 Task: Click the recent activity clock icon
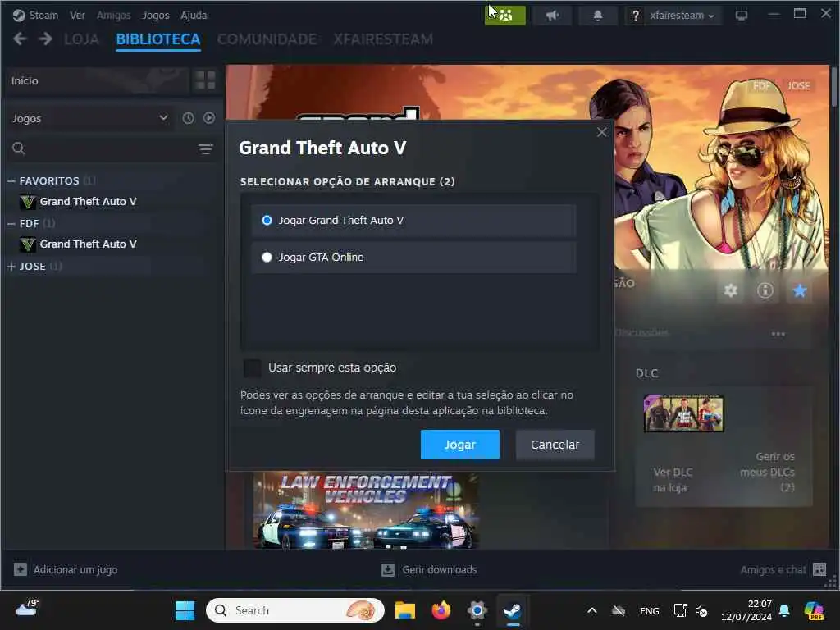(x=188, y=118)
